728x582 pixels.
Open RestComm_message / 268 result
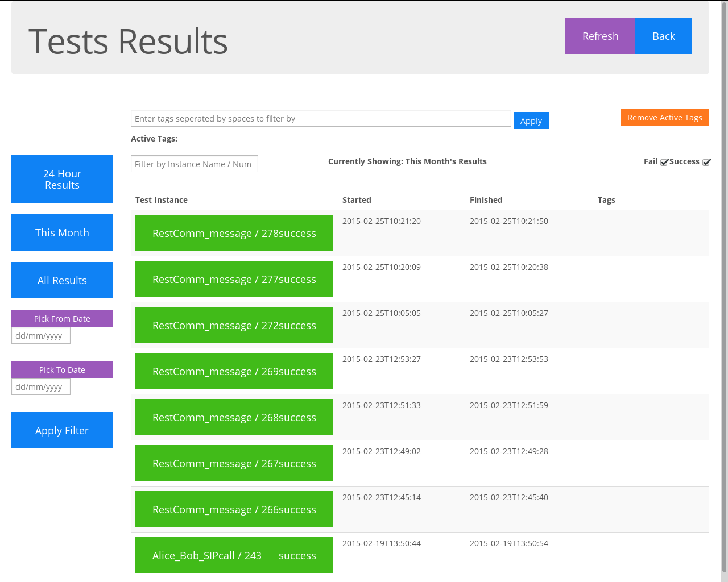click(234, 417)
